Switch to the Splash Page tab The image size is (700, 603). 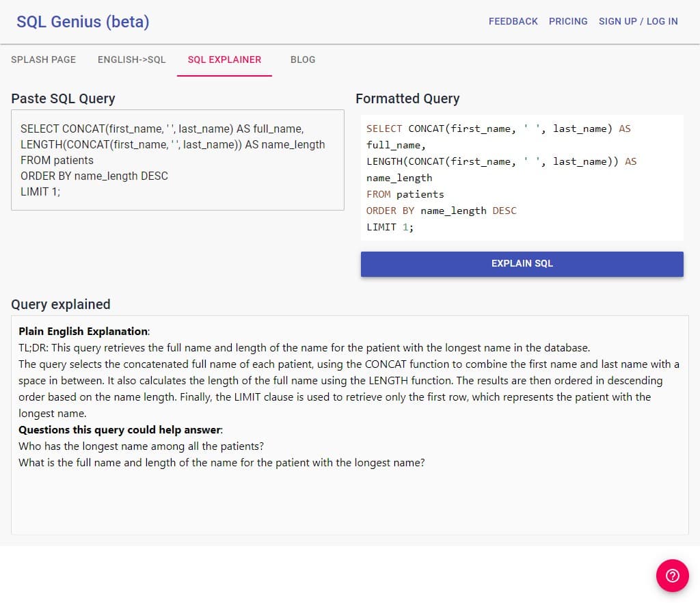point(43,59)
